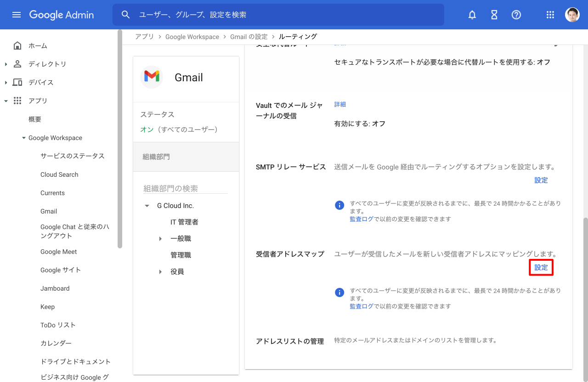Open 概要 under アプリ
The image size is (588, 382).
(35, 119)
